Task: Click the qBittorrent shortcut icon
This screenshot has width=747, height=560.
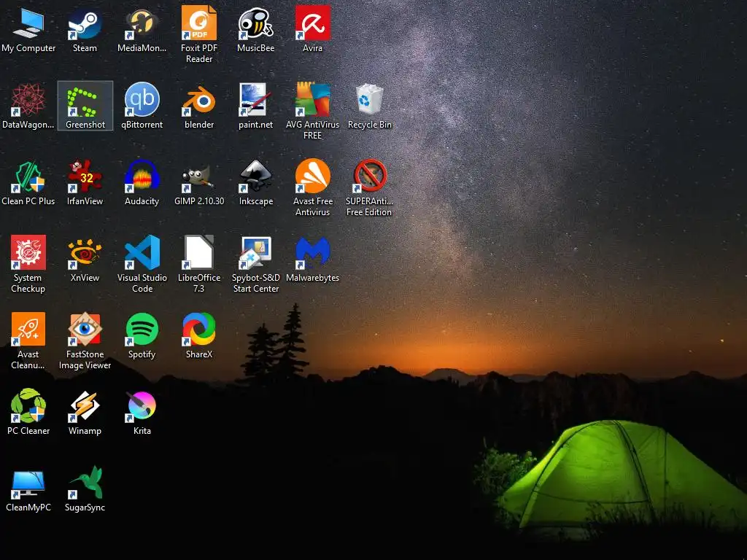Action: coord(142,99)
